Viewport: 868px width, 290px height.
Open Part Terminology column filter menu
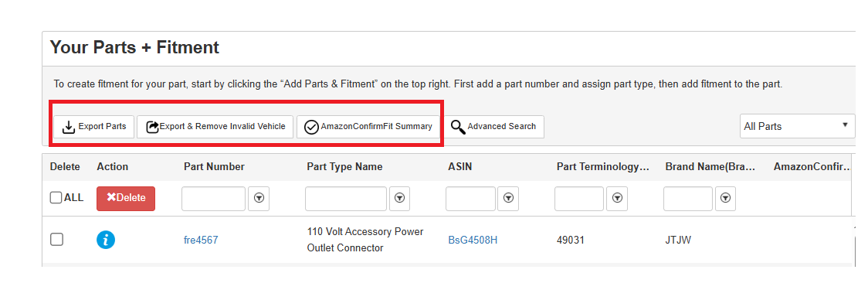[x=617, y=198]
